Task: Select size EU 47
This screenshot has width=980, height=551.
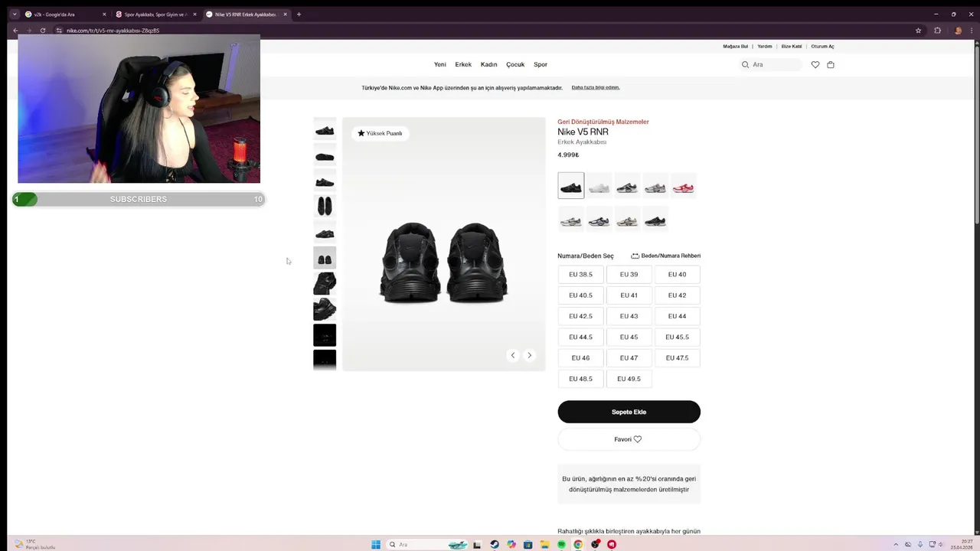Action: (x=629, y=358)
